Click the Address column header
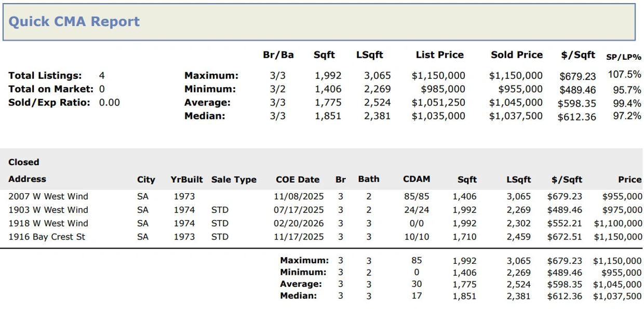The width and height of the screenshot is (644, 309). [x=27, y=179]
